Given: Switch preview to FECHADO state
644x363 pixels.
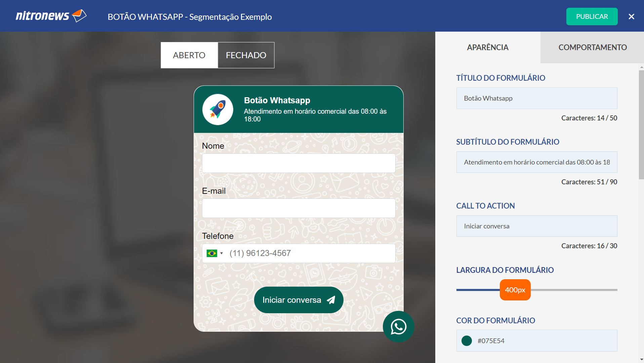Looking at the screenshot, I should point(246,55).
